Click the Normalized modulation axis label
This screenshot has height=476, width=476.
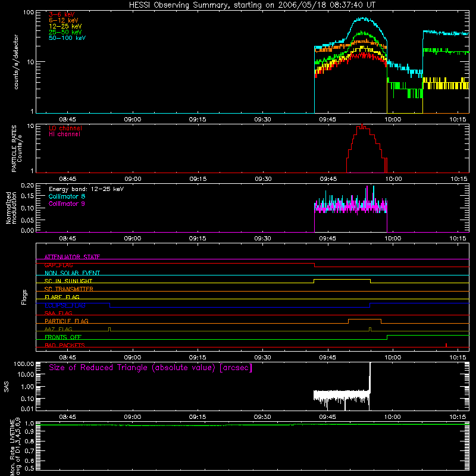(x=11, y=208)
